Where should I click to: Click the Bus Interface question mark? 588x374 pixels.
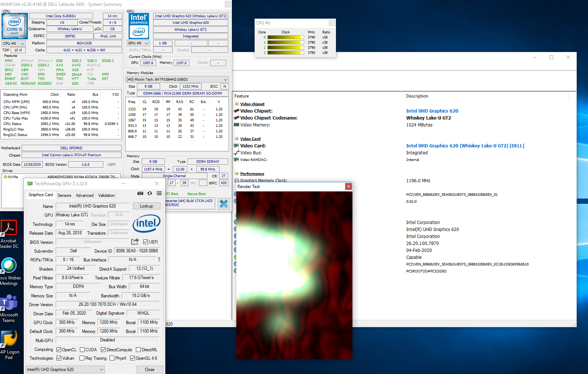pyautogui.click(x=159, y=260)
